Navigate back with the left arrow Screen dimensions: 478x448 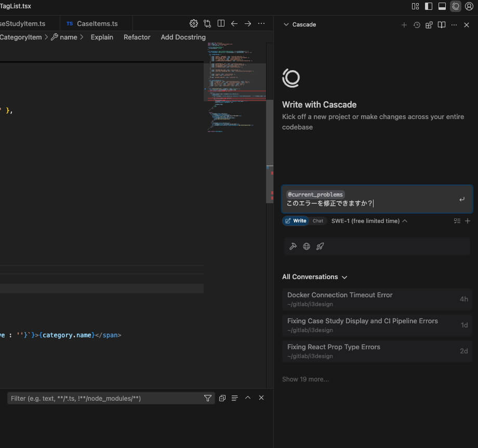pos(234,23)
